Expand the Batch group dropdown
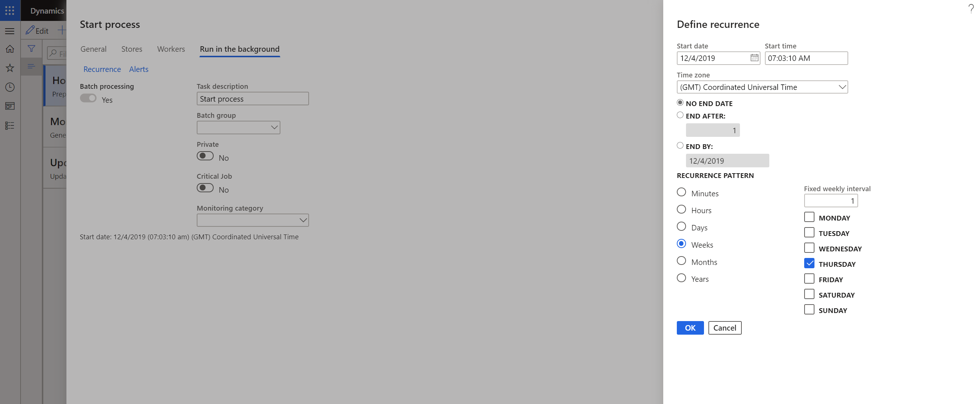Screen dimensions: 980x404 coord(272,127)
